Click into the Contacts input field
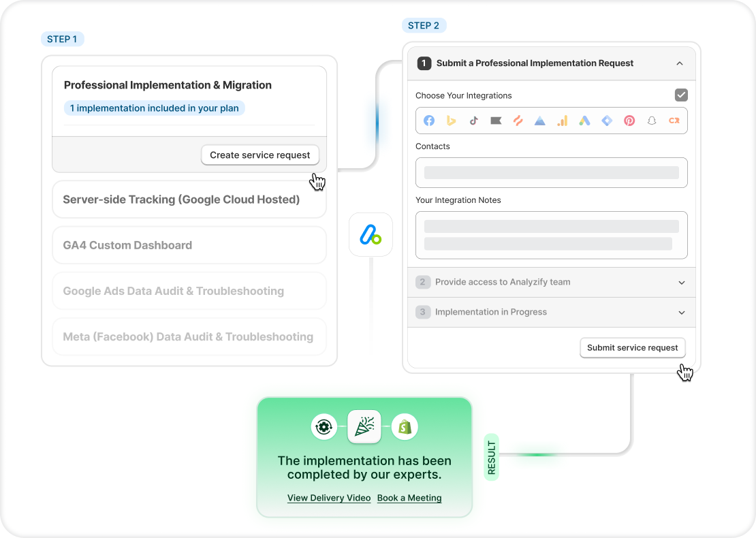This screenshot has height=538, width=756. tap(552, 172)
